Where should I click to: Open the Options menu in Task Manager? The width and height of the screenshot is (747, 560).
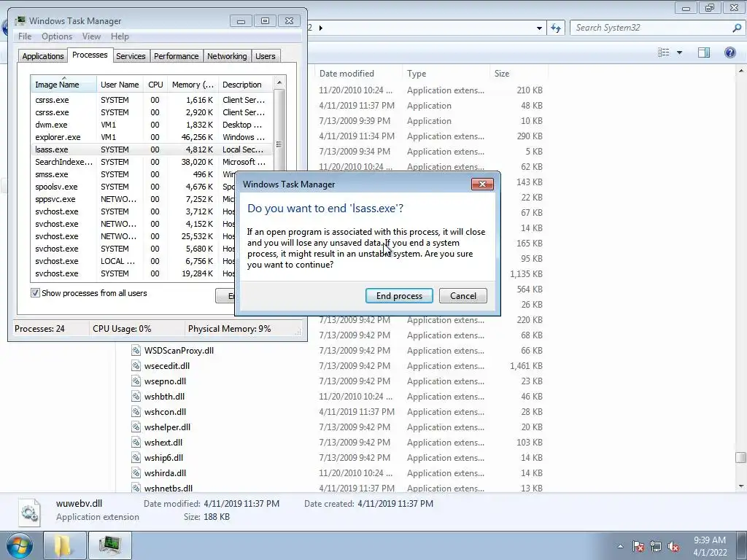click(57, 36)
